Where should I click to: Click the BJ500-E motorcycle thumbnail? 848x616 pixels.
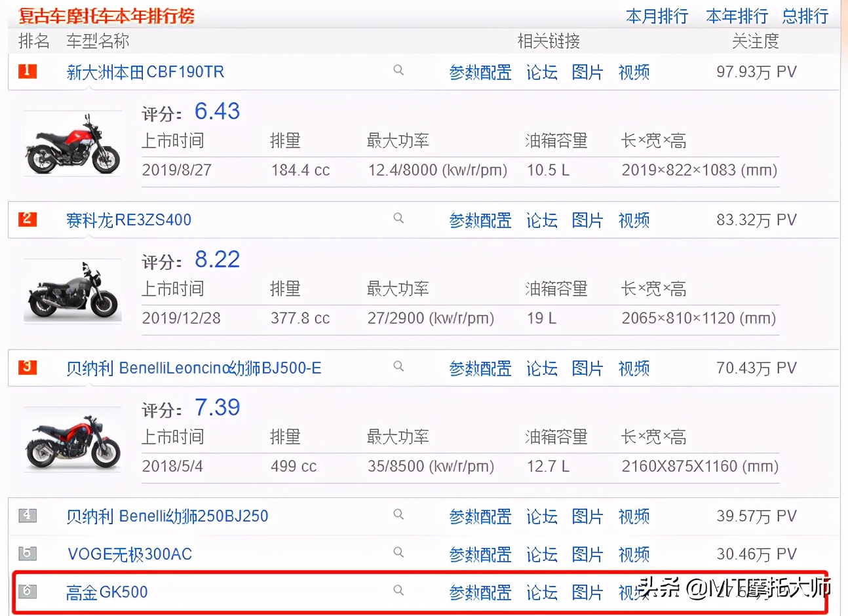click(x=73, y=439)
